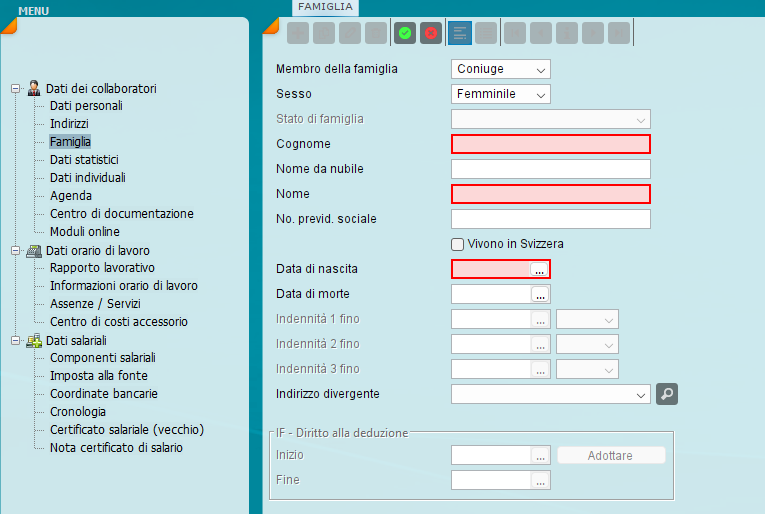Click the orange corner of the MENU panel
Screen dimensions: 765x514
[8, 26]
